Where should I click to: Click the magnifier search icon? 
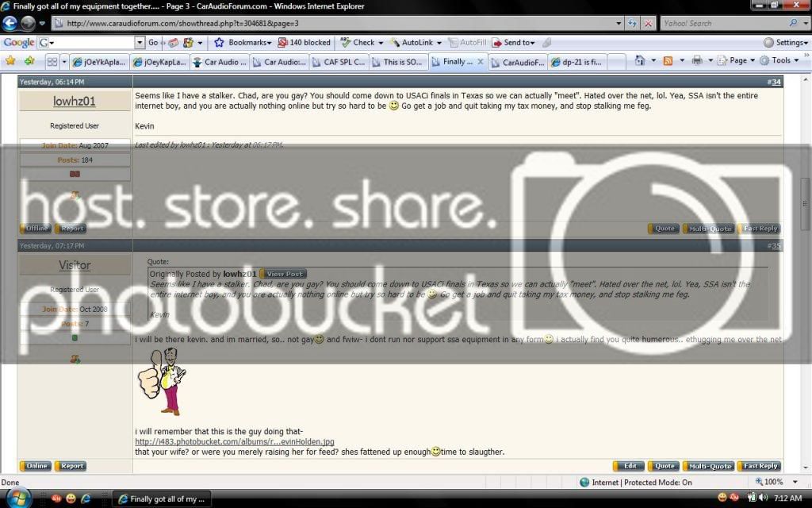click(793, 23)
